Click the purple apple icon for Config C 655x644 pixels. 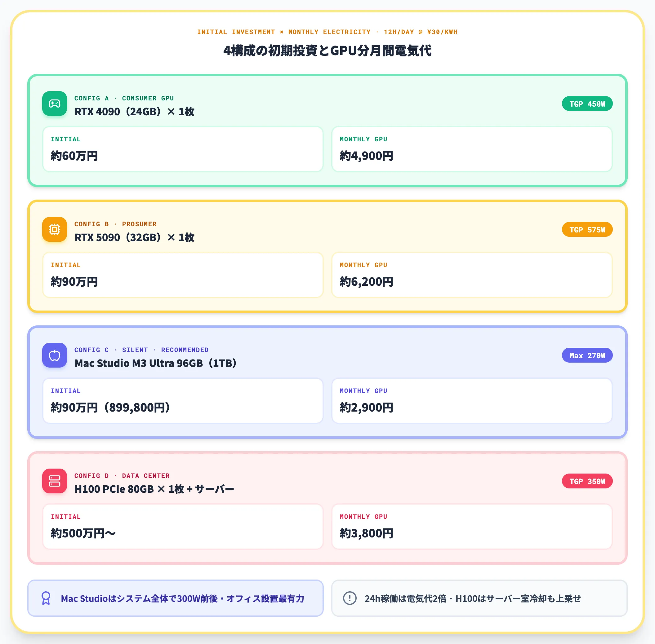55,355
